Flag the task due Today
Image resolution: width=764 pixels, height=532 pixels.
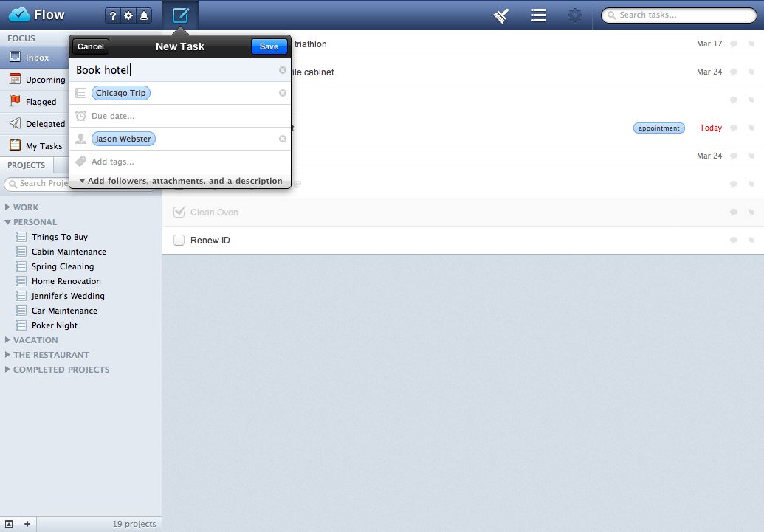(751, 128)
